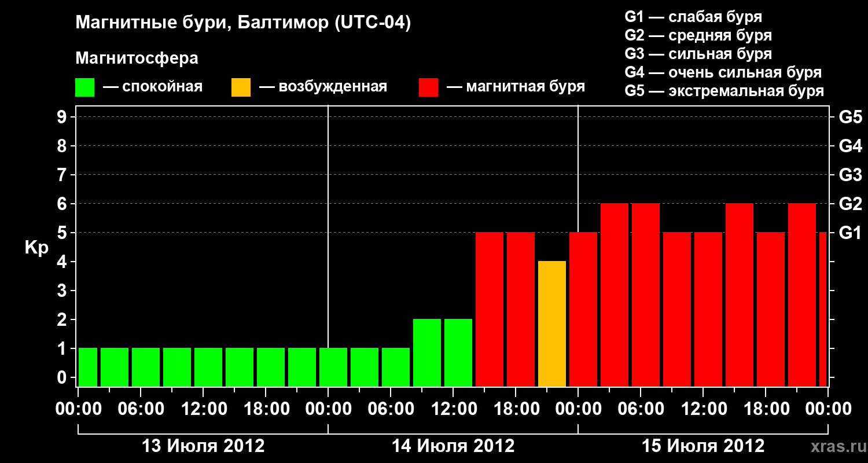The height and width of the screenshot is (463, 868).
Task: Click the G1 — слабая буря legend line
Action: click(x=693, y=17)
